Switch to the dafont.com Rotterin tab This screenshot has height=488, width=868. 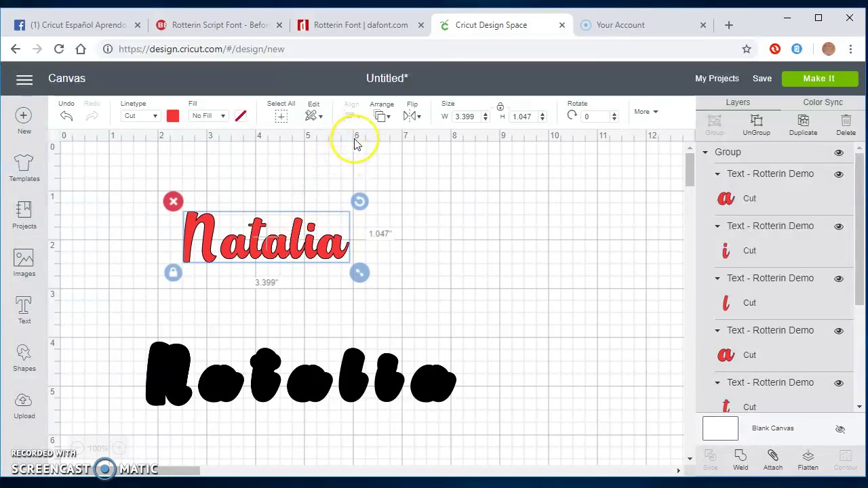click(359, 25)
